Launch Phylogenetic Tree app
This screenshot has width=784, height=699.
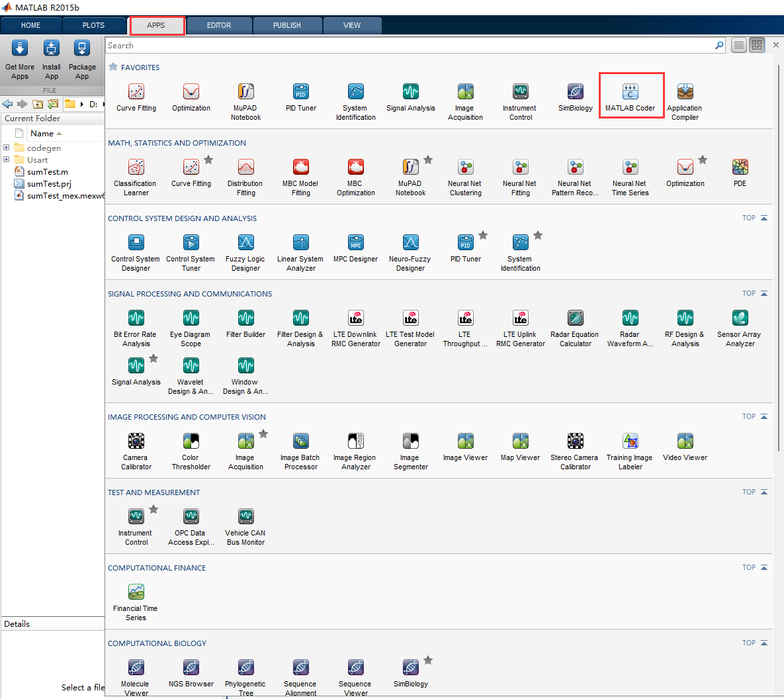(245, 678)
